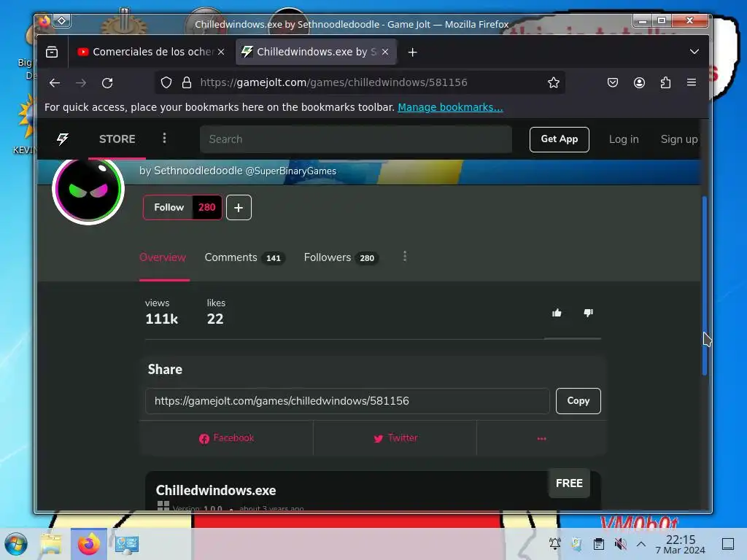Click the FREE price badge
The image size is (747, 560).
[569, 483]
